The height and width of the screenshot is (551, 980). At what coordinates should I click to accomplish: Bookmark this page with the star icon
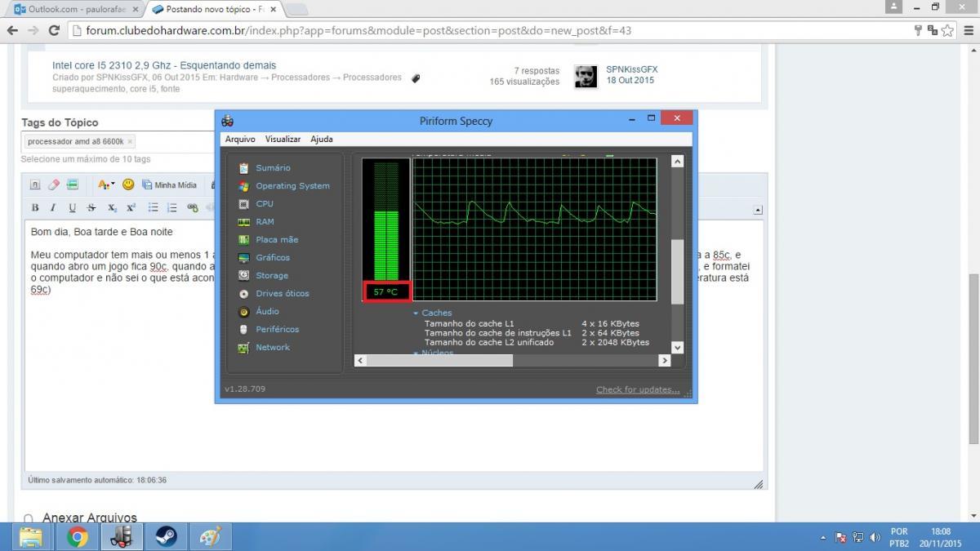[x=947, y=30]
